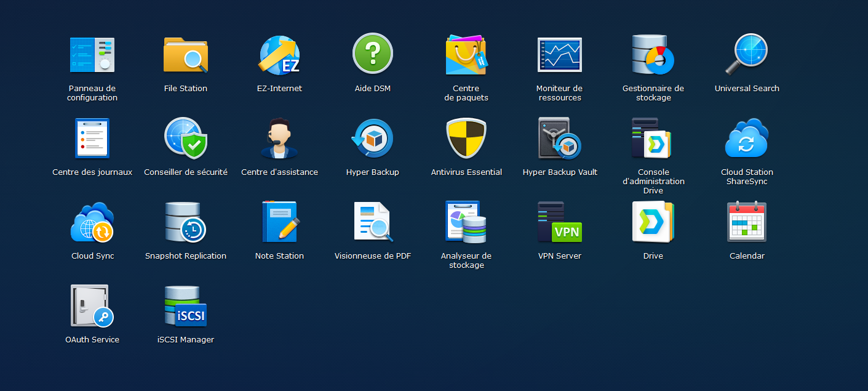Open Gestionnaire de stockage

tap(653, 55)
